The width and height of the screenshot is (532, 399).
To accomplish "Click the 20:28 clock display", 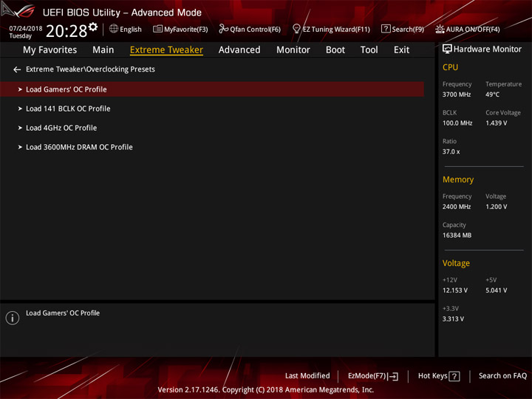I will point(66,31).
